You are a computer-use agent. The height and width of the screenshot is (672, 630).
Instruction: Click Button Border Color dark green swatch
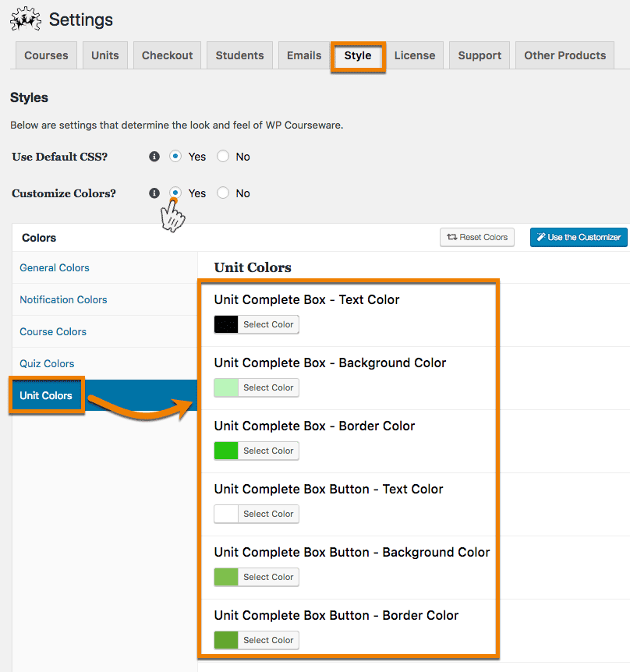pyautogui.click(x=226, y=640)
